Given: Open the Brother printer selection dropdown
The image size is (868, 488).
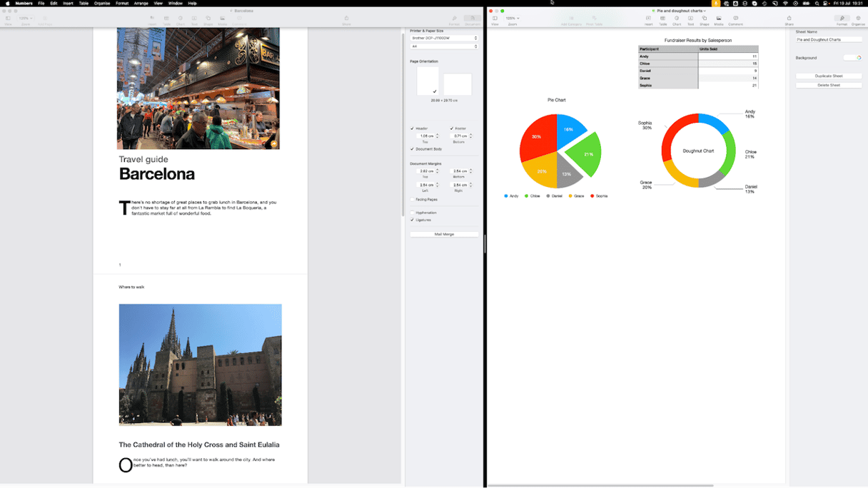Looking at the screenshot, I should 443,38.
